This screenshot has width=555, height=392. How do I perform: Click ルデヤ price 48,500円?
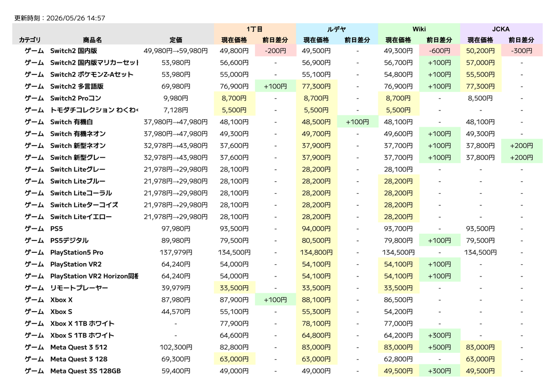click(316, 122)
